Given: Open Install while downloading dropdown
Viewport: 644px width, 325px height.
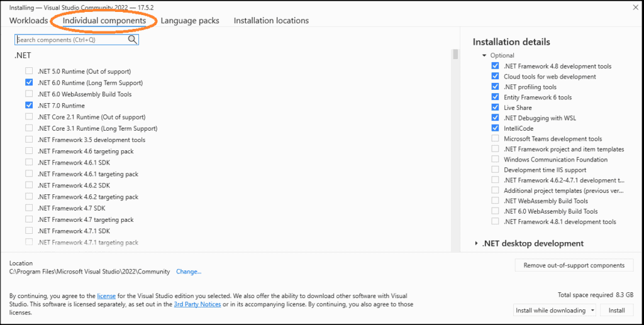Looking at the screenshot, I should [x=555, y=311].
